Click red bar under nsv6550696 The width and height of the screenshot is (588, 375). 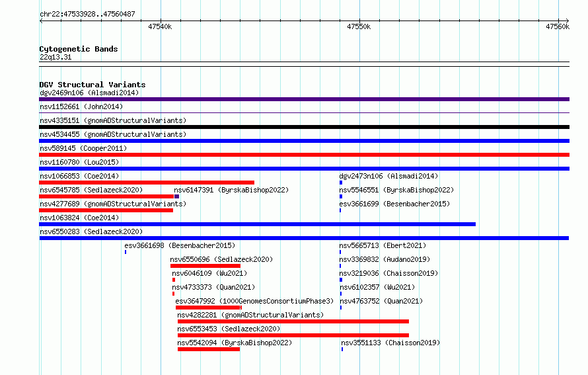pos(205,266)
